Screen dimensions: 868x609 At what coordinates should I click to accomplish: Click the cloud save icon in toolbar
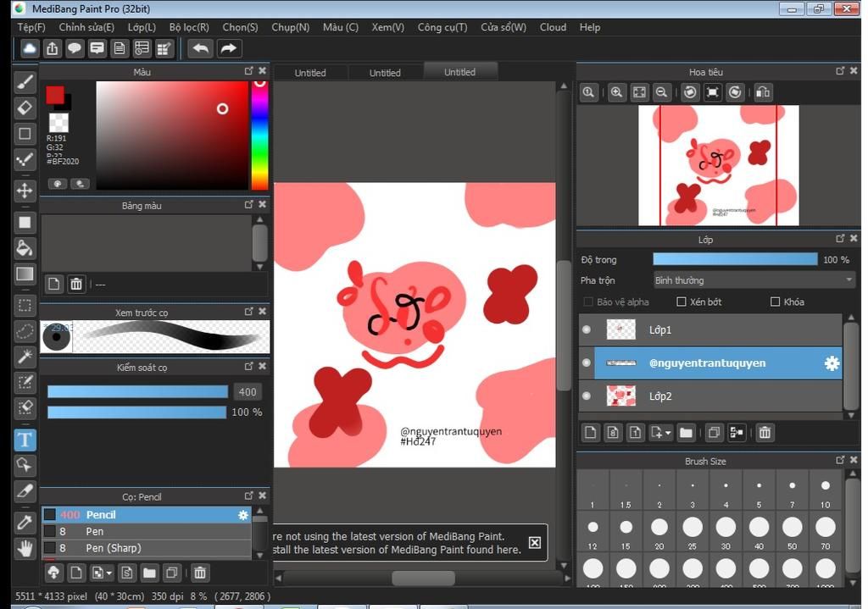pyautogui.click(x=30, y=48)
